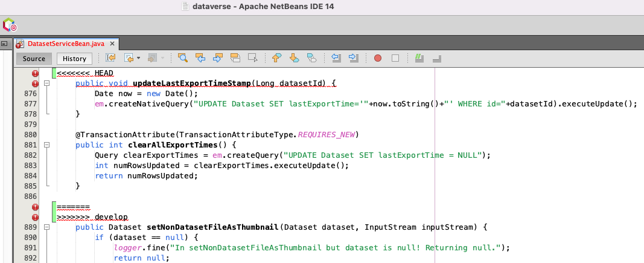Click the Find Selection magnifier icon
This screenshot has height=263, width=644.
pos(183,58)
